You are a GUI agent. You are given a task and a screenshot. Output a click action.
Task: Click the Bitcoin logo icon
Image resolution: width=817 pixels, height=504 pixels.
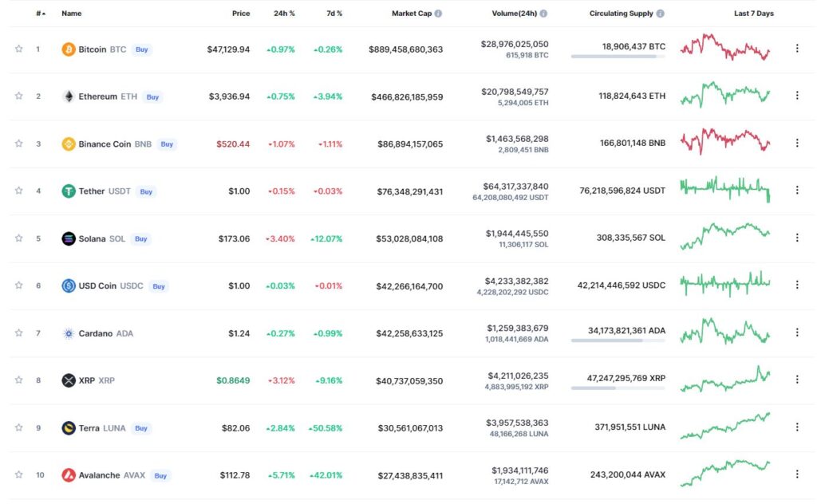tap(69, 49)
